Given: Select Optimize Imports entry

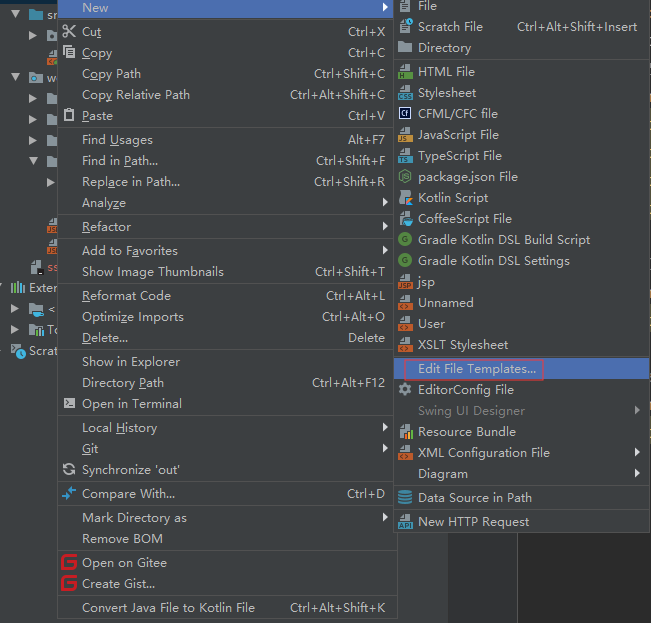Looking at the screenshot, I should (x=225, y=317).
